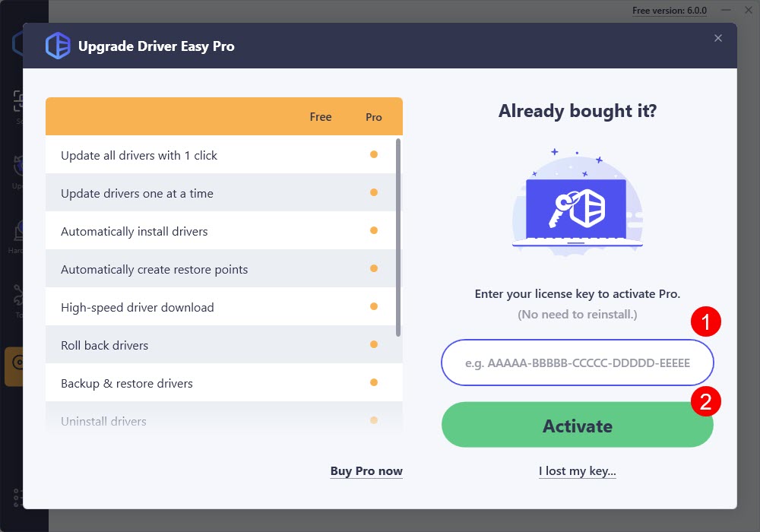Screen dimensions: 760x532
Task: Click the red number 1 marker
Action: [705, 323]
